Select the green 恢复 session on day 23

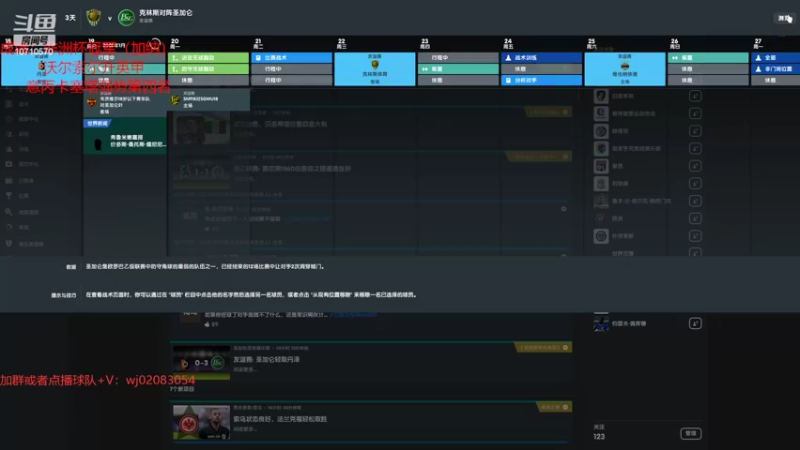pos(458,69)
